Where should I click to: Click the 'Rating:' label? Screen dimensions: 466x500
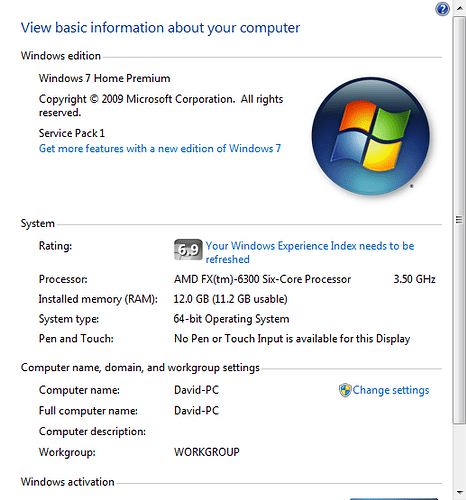55,246
